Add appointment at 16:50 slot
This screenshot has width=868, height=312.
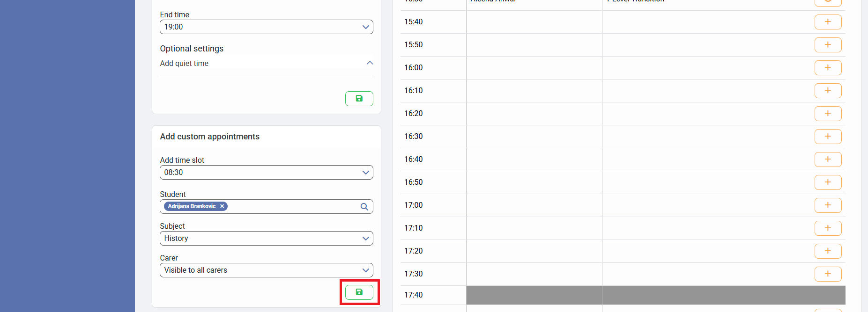[x=828, y=182]
